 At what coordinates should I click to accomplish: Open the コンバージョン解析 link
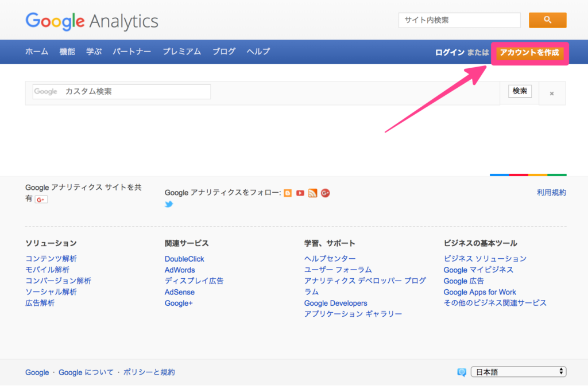click(x=58, y=281)
